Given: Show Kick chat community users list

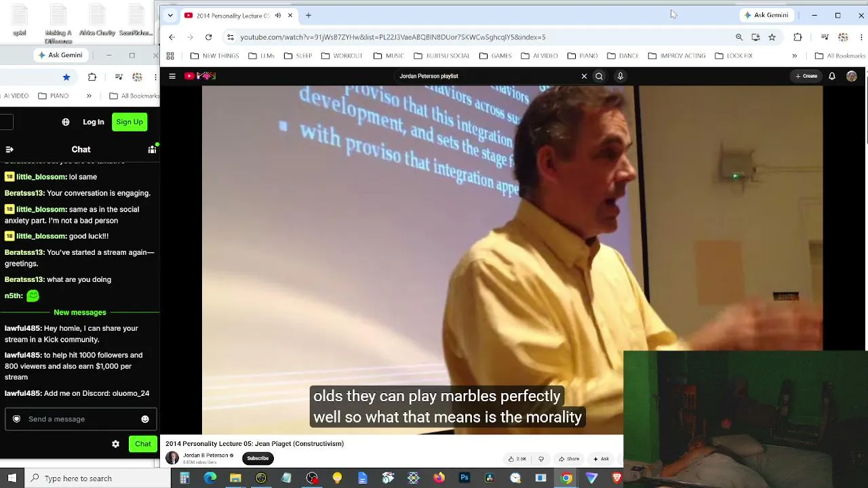Looking at the screenshot, I should click(152, 149).
